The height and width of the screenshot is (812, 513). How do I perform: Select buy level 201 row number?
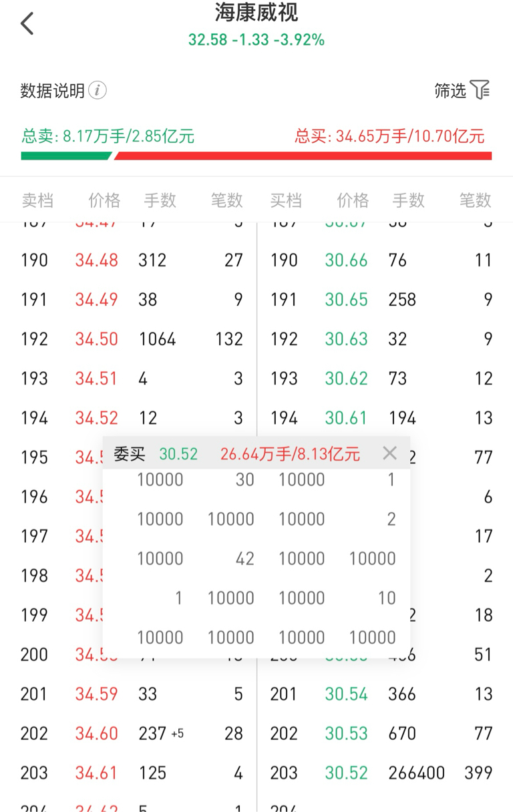pyautogui.click(x=284, y=694)
